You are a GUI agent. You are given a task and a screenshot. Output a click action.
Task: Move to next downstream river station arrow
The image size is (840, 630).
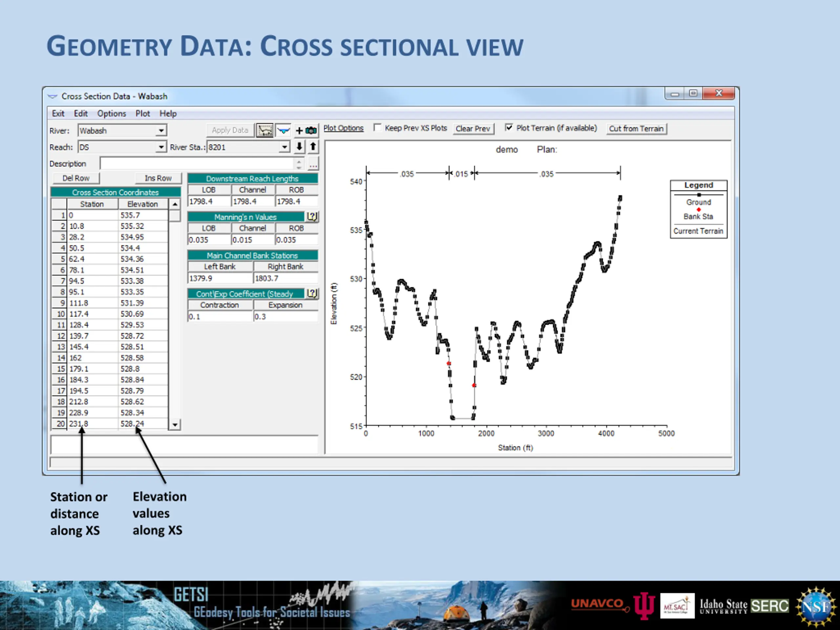pyautogui.click(x=300, y=147)
